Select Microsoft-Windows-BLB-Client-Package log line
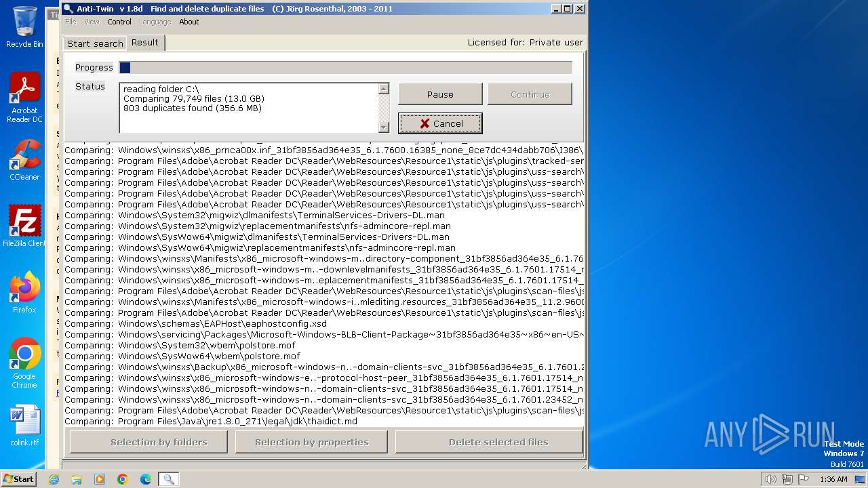This screenshot has height=488, width=868. (323, 335)
